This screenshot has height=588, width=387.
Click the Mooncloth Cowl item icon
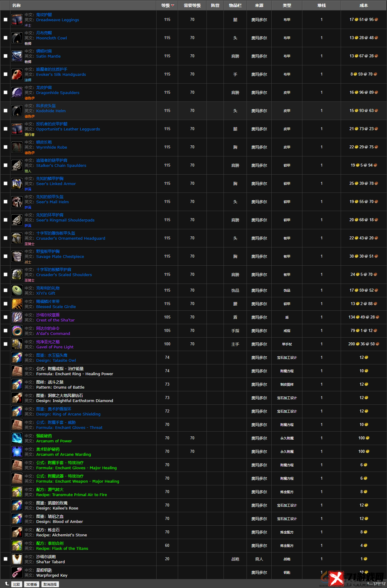(17, 38)
